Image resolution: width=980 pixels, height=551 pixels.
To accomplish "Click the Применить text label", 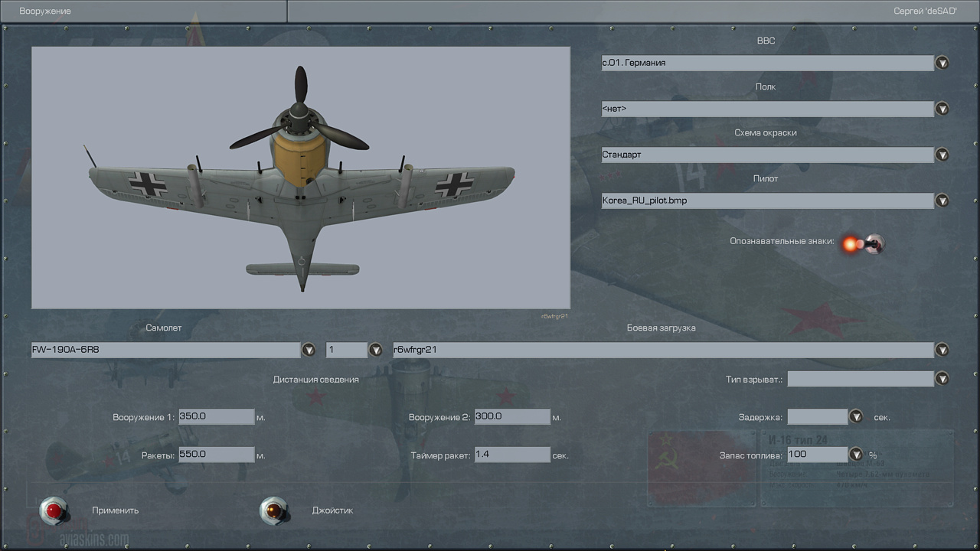I will click(x=116, y=510).
